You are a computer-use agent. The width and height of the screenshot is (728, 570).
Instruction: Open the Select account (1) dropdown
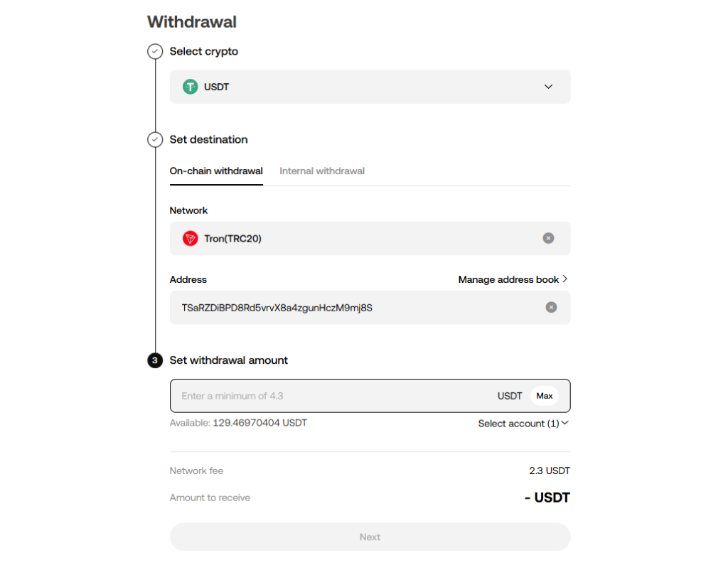523,424
